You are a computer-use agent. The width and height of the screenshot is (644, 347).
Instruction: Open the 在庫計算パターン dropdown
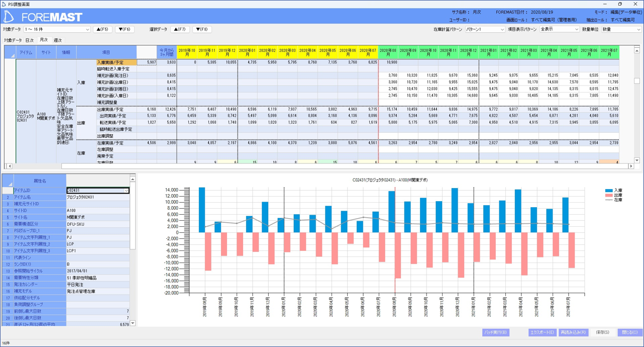(485, 30)
